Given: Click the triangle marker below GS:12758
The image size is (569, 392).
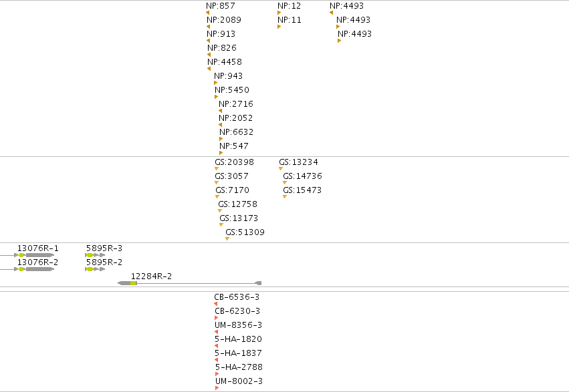Looking at the screenshot, I should (x=220, y=210).
